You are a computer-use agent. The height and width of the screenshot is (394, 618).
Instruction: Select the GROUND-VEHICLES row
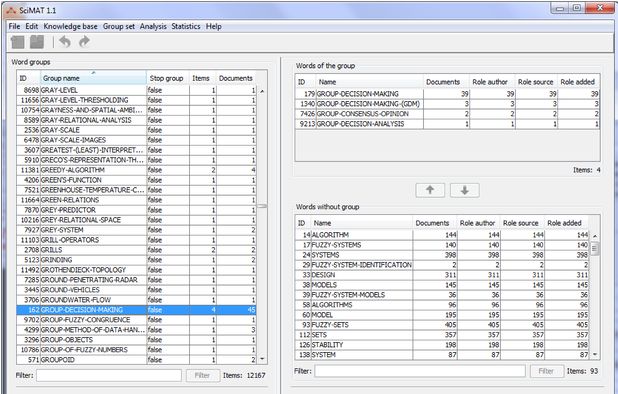pos(136,290)
